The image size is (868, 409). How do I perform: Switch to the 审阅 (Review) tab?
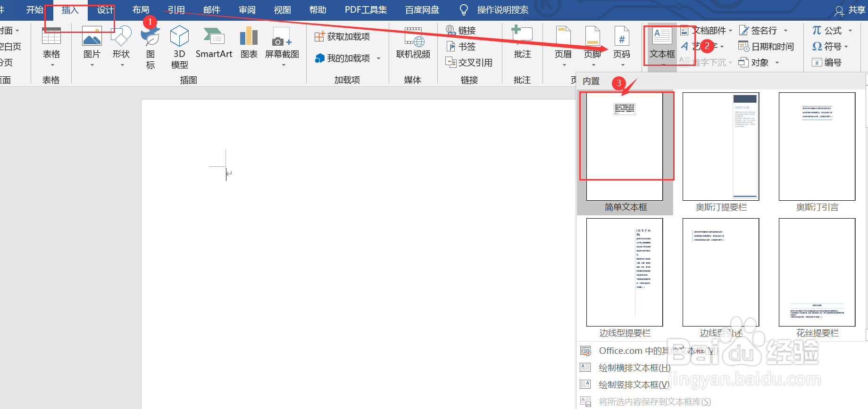[247, 10]
